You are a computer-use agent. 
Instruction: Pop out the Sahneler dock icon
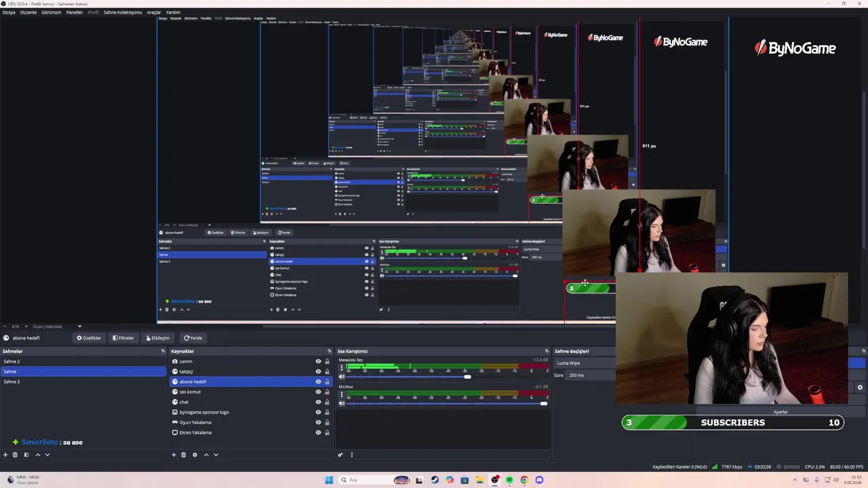(x=163, y=351)
